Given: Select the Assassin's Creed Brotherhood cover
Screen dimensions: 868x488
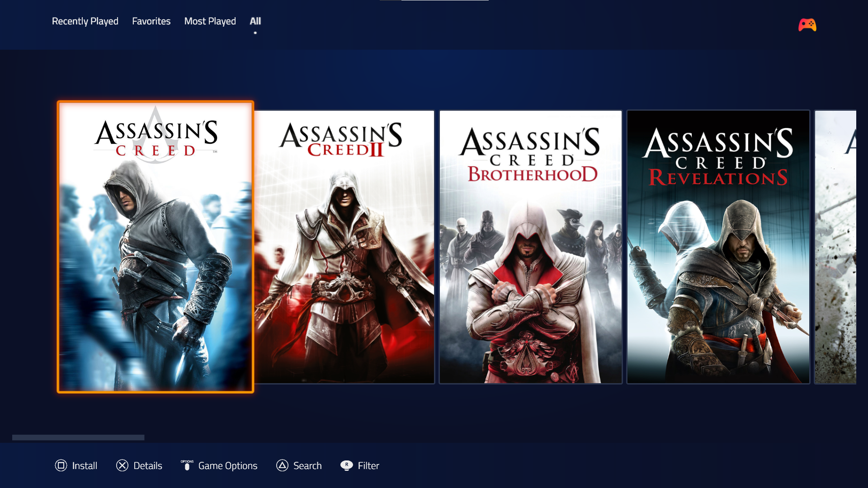Looking at the screenshot, I should pos(530,247).
